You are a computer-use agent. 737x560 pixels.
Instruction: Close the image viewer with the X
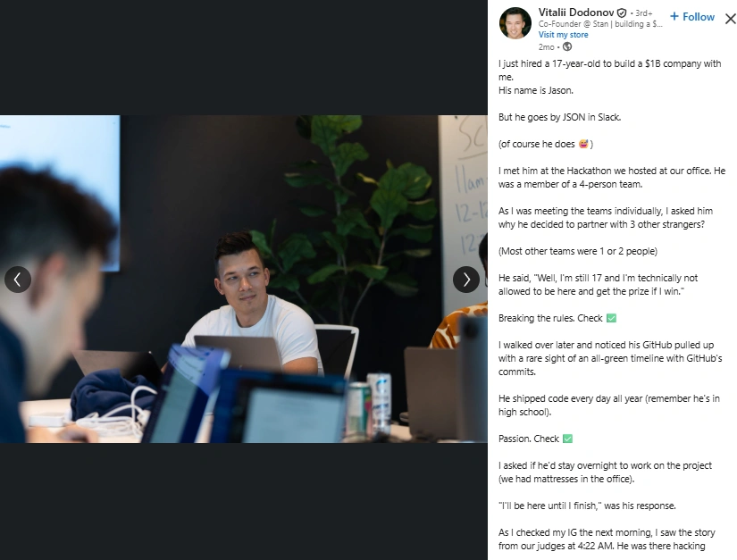click(x=731, y=19)
